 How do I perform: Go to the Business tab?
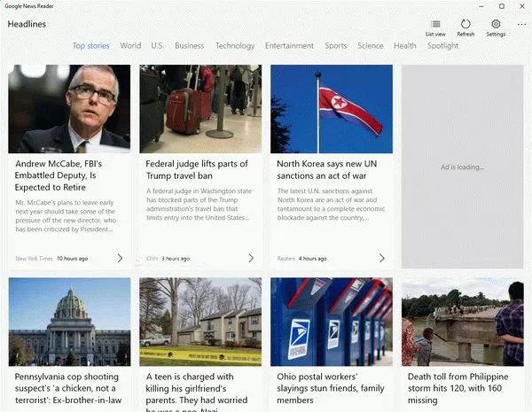(x=190, y=46)
